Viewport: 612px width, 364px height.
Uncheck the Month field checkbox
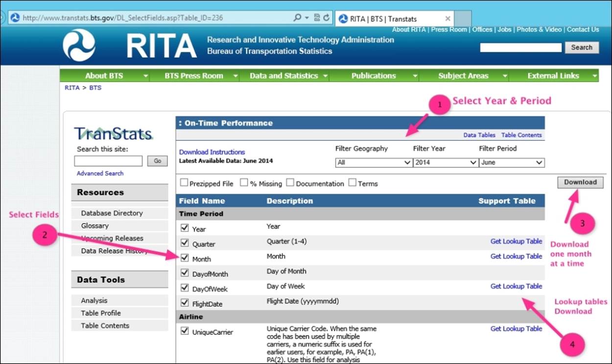click(185, 258)
